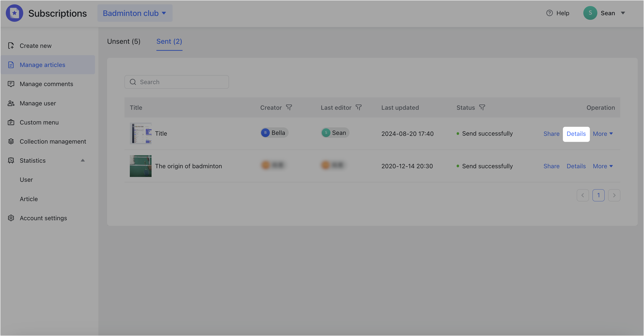Image resolution: width=644 pixels, height=336 pixels.
Task: Expand the Sean user menu arrow
Action: (x=623, y=13)
